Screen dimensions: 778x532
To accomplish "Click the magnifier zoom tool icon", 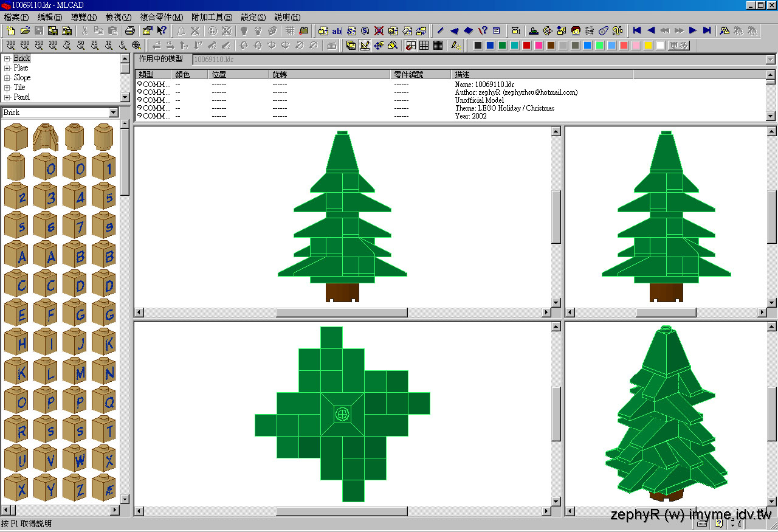I will [136, 45].
